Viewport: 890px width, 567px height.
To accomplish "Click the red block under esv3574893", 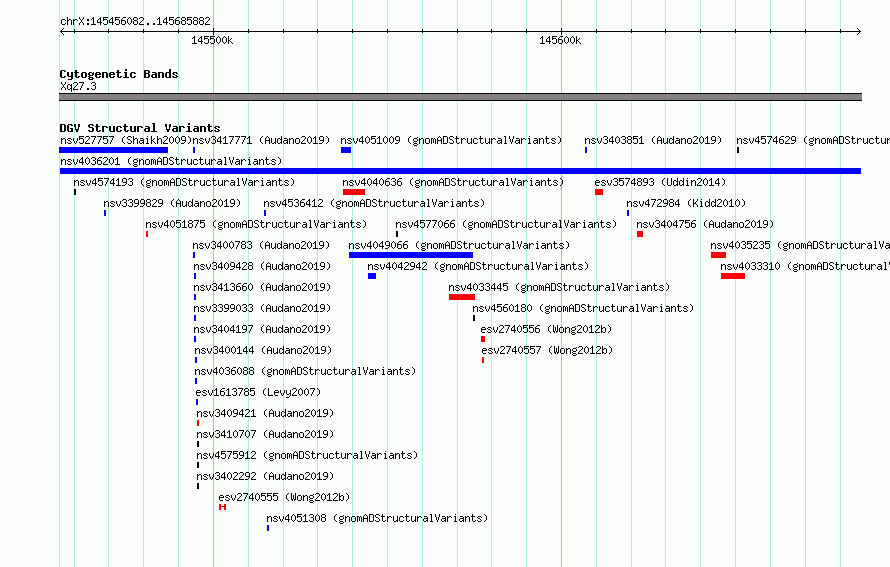I will click(x=599, y=192).
